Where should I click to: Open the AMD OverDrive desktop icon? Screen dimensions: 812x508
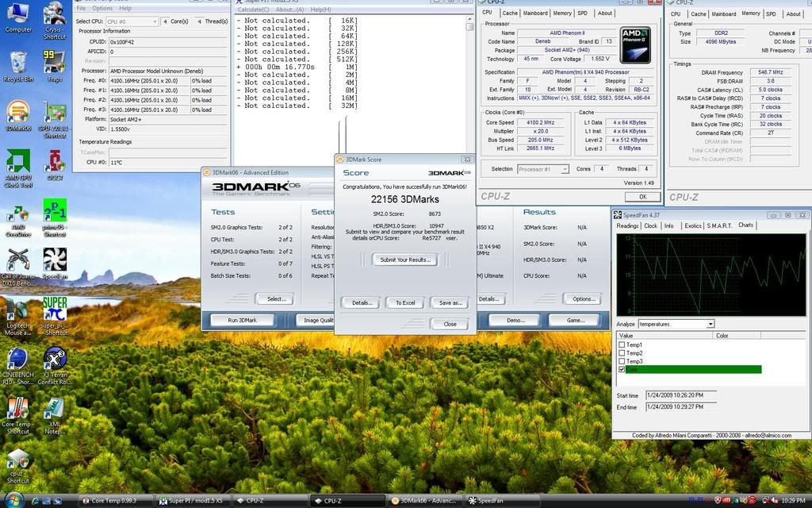coord(18,221)
